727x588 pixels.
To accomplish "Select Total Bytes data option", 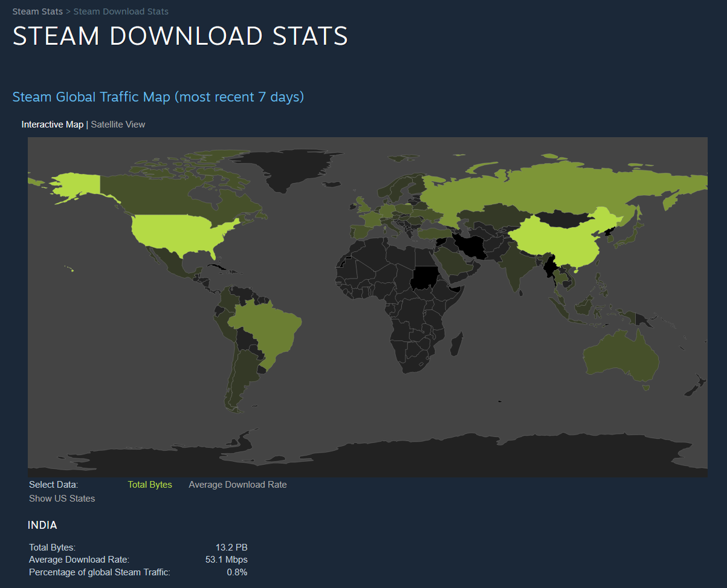I will pos(150,485).
